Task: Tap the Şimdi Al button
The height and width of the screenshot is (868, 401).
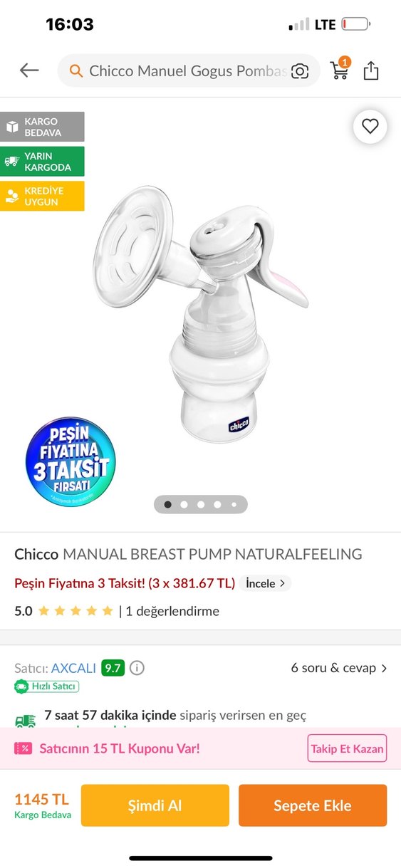Action: (x=155, y=805)
